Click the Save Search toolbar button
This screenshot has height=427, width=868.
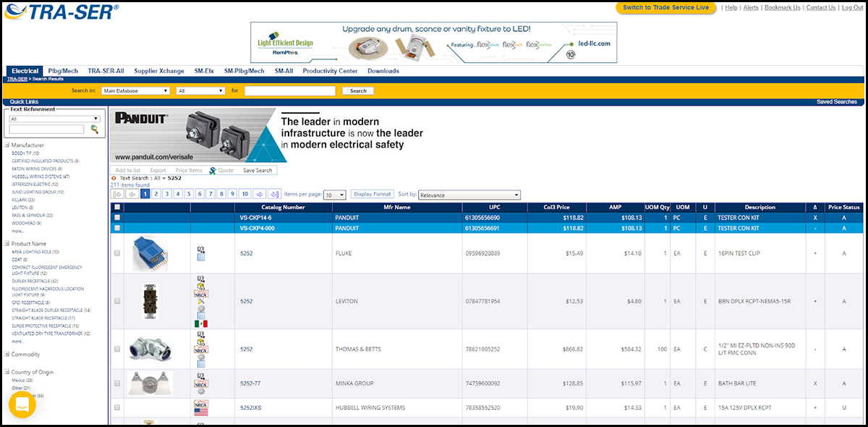(258, 170)
